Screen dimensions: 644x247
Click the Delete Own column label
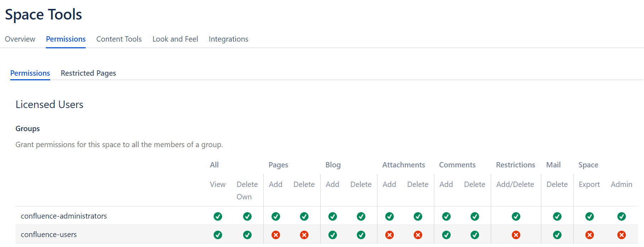tap(247, 190)
